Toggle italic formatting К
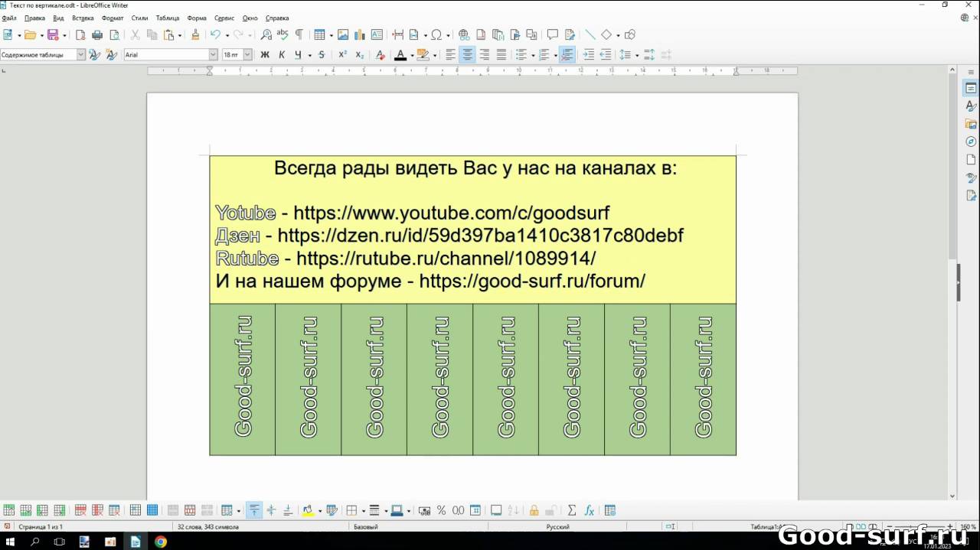Viewport: 980px width, 550px height. click(282, 54)
